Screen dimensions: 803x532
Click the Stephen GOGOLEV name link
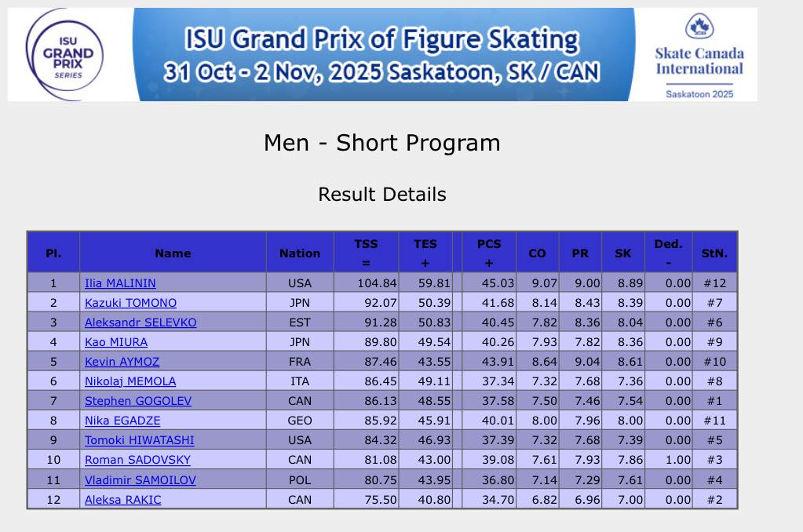(138, 401)
